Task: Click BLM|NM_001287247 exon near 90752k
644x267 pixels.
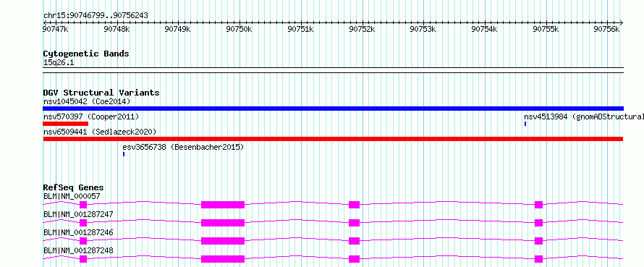Action: pyautogui.click(x=354, y=223)
